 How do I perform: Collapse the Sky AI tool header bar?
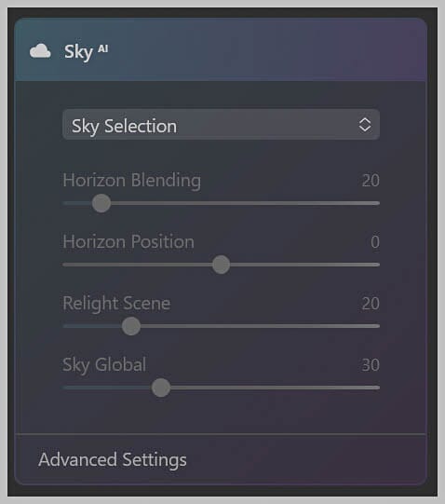(x=221, y=49)
